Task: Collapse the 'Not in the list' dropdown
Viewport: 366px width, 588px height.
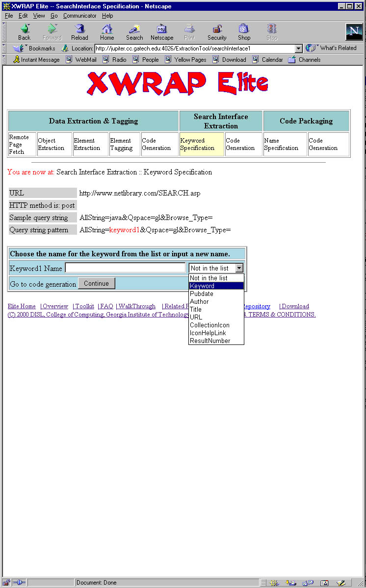Action: [x=239, y=268]
